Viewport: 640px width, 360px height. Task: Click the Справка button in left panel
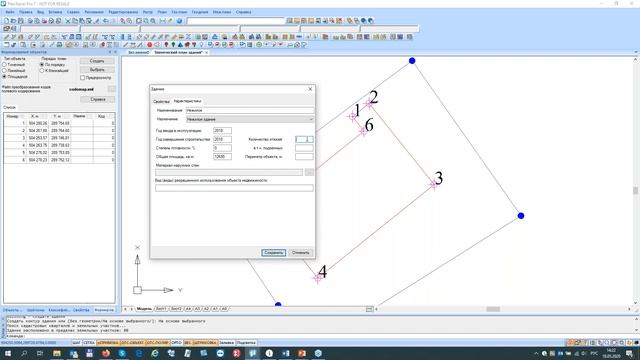[x=98, y=99]
